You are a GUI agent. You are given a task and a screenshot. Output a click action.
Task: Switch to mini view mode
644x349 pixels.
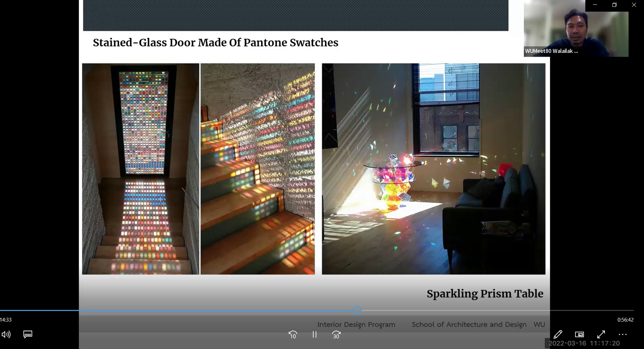point(579,334)
